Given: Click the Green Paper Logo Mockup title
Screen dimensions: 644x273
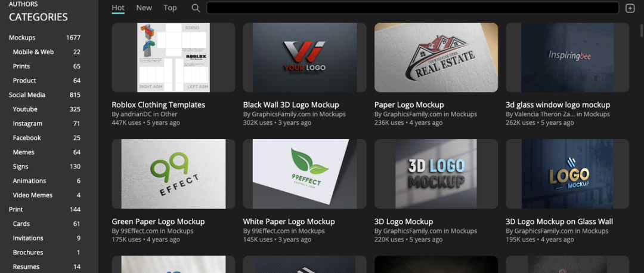Looking at the screenshot, I should click(x=158, y=222).
